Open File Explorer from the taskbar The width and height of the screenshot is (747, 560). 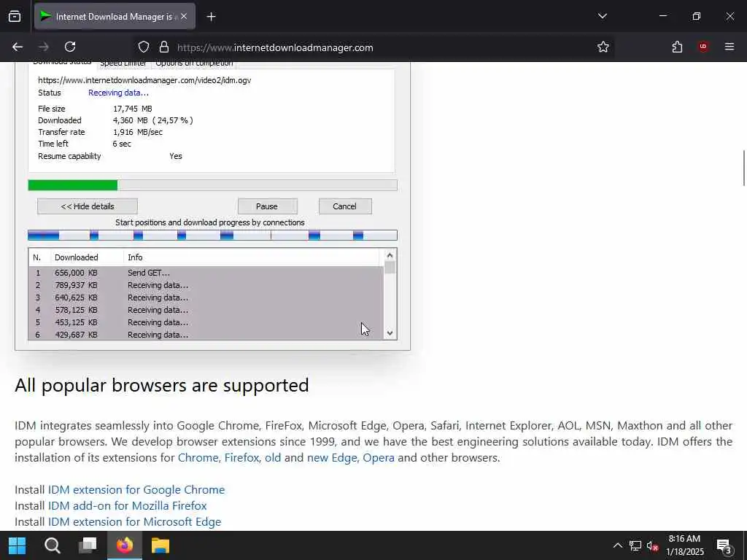coord(160,545)
